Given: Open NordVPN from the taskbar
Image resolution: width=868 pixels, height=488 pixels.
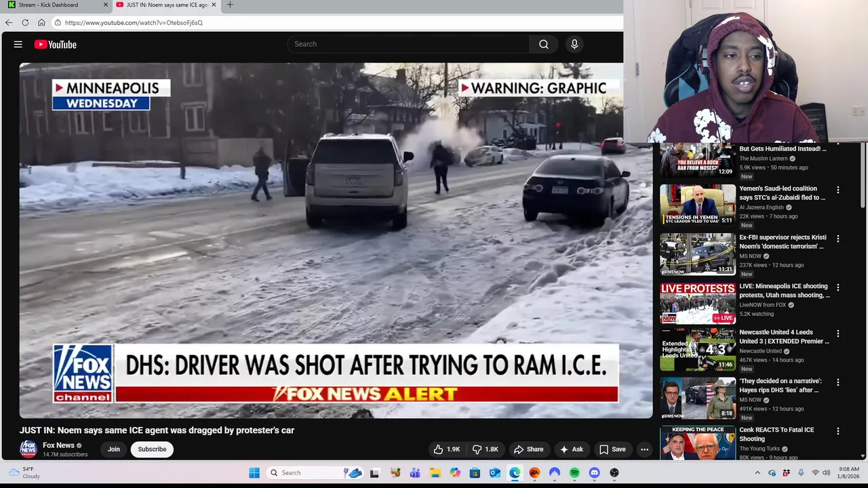Looking at the screenshot, I should (555, 473).
